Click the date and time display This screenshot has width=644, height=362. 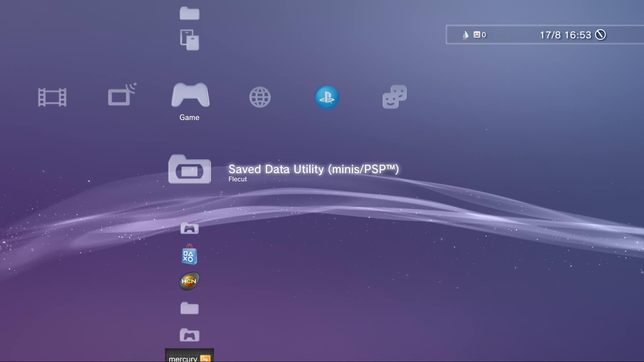click(565, 35)
